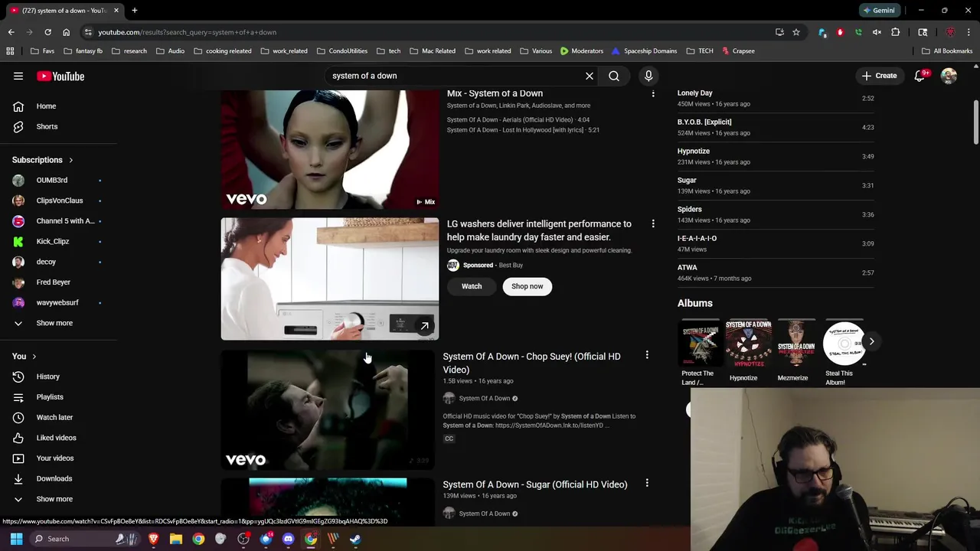The width and height of the screenshot is (980, 551).
Task: Open Your videos
Action: (x=55, y=458)
